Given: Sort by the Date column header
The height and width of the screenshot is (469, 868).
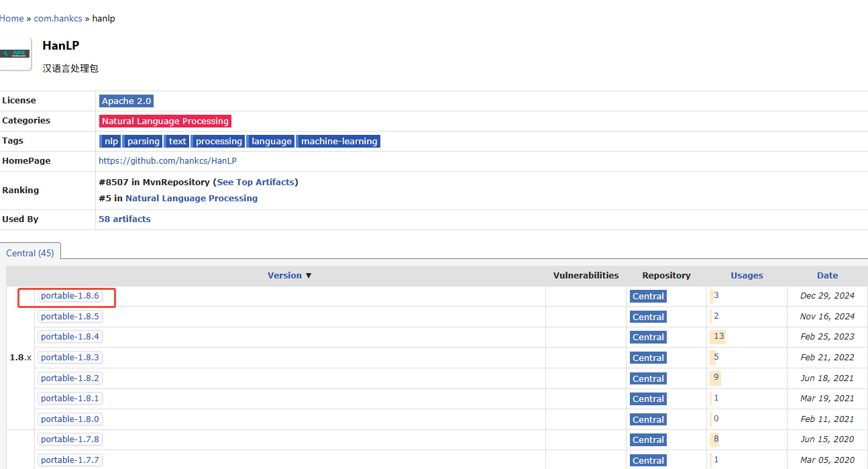Looking at the screenshot, I should pos(827,275).
